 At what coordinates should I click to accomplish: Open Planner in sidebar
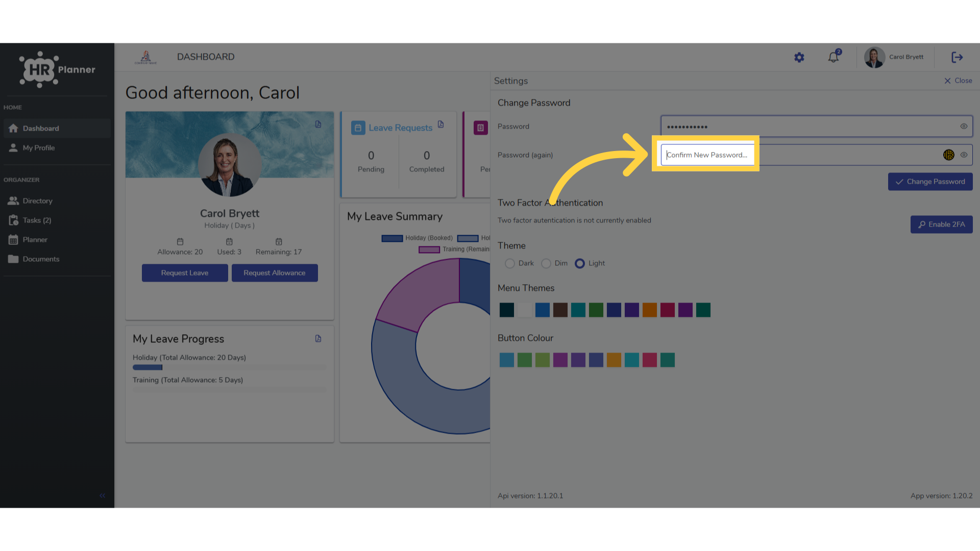pos(57,240)
